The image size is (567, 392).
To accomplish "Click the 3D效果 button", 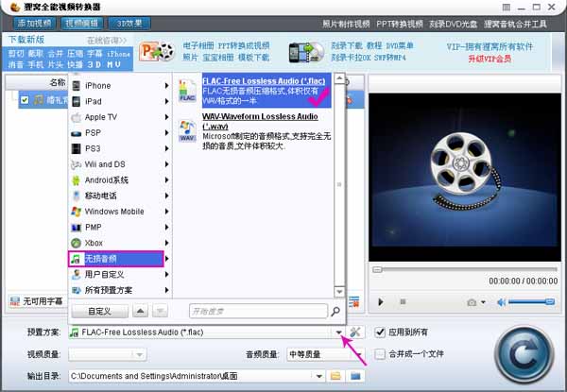I will pos(129,24).
